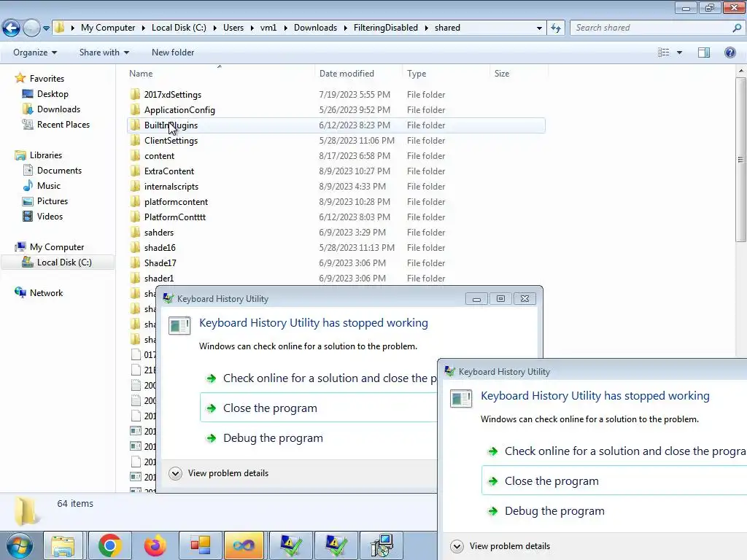Click the Explorer forward arrow button

click(x=31, y=28)
